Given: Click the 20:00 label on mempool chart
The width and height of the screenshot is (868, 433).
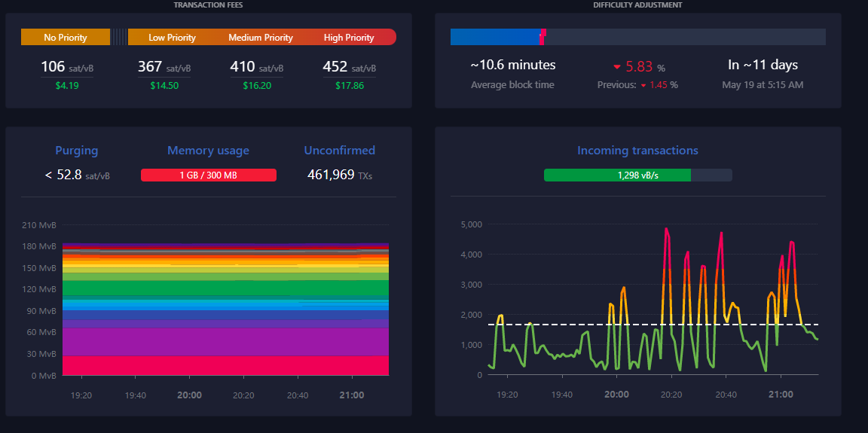Looking at the screenshot, I should point(189,395).
